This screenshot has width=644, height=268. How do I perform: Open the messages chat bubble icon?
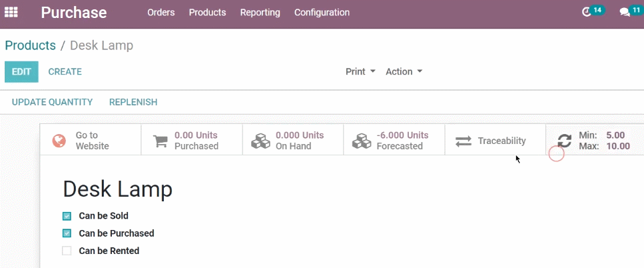(x=625, y=13)
